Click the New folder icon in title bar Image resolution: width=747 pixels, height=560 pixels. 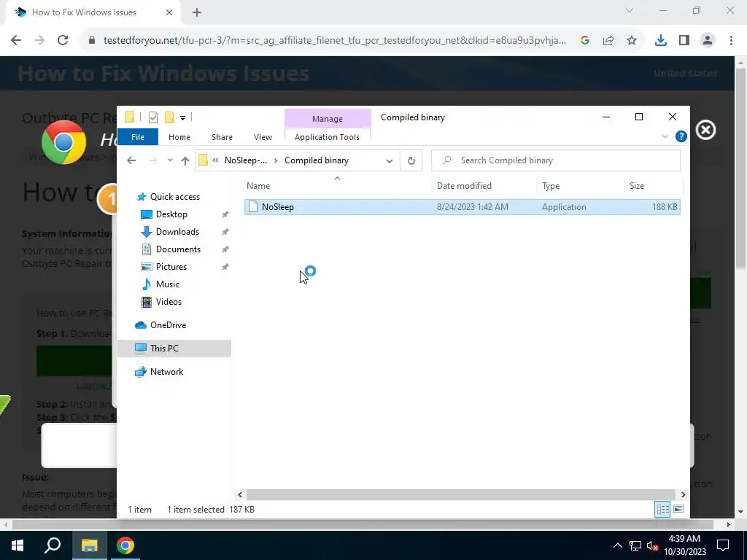169,117
